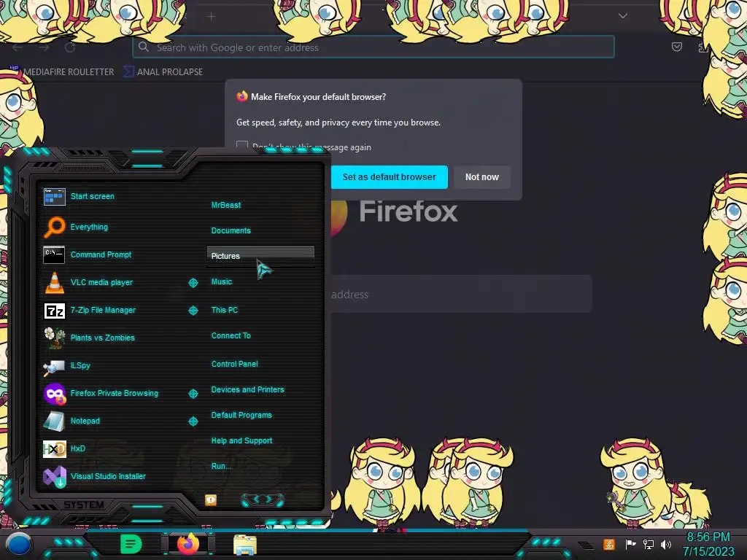Click the Java tray icon
The image size is (747, 560).
(608, 544)
